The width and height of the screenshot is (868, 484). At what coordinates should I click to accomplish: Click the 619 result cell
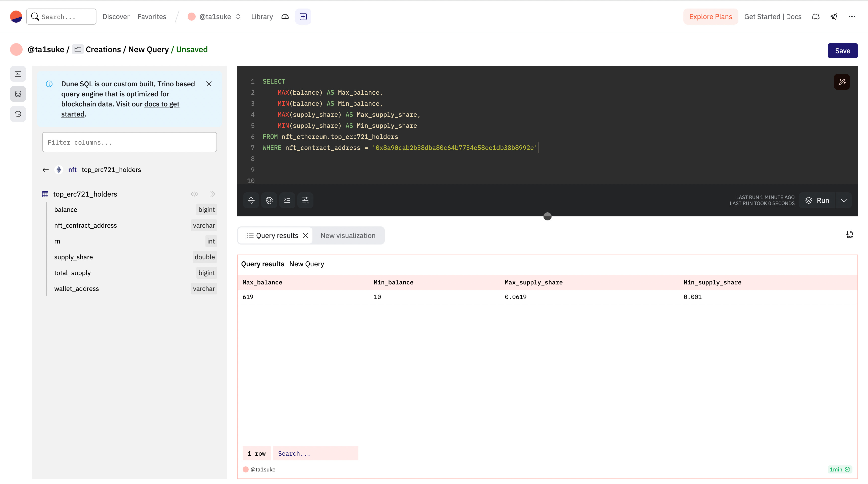click(x=248, y=297)
